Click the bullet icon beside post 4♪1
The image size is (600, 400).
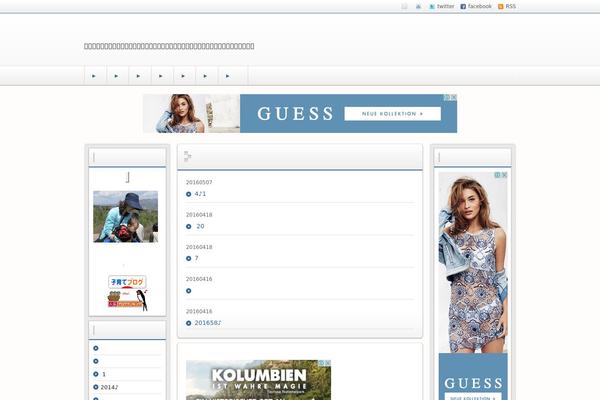(189, 194)
